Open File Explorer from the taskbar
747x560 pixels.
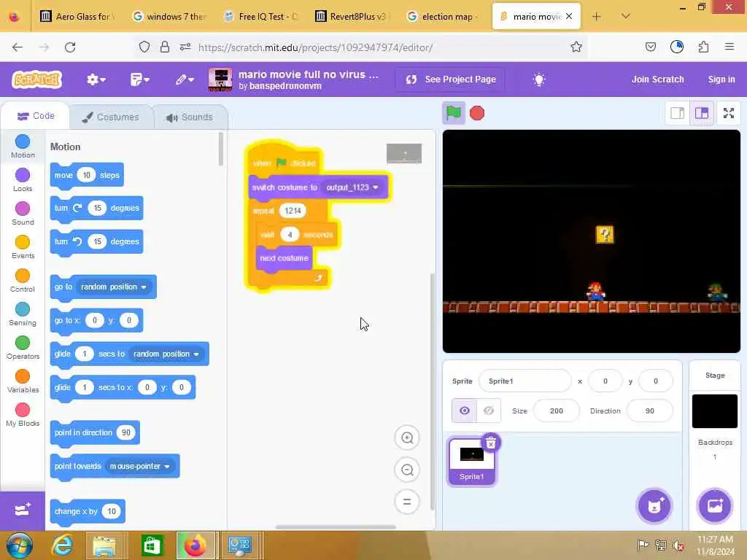point(105,545)
